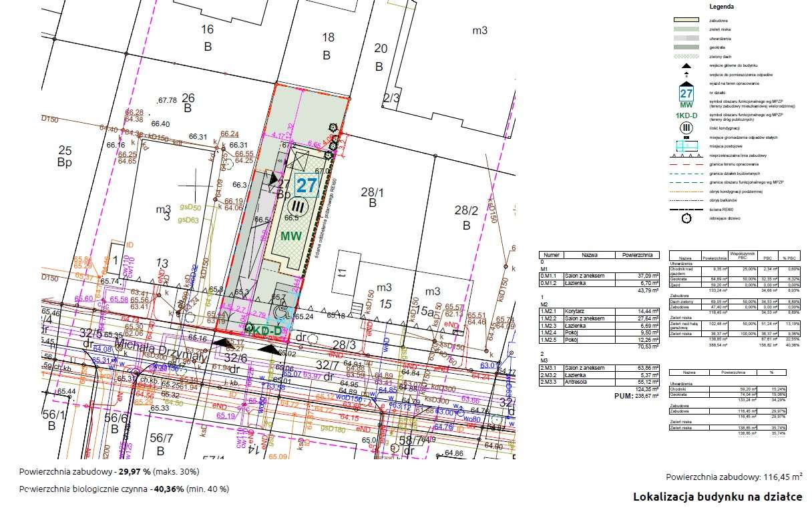
Task: Select the impassable building line symbol in the legend
Action: pos(686,156)
